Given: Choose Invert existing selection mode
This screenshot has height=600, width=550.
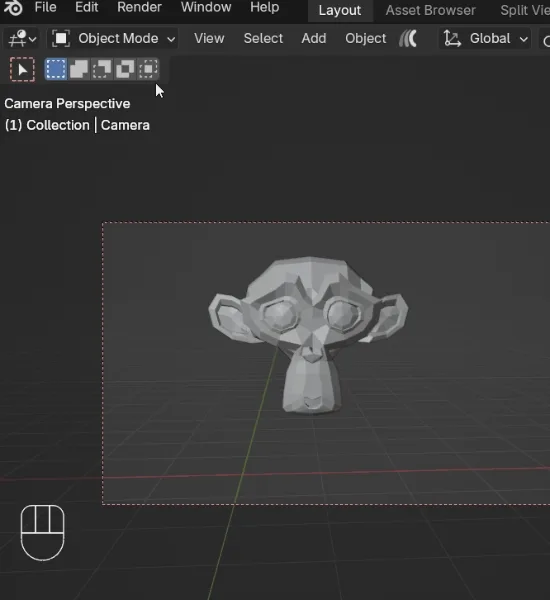Looking at the screenshot, I should pyautogui.click(x=125, y=69).
